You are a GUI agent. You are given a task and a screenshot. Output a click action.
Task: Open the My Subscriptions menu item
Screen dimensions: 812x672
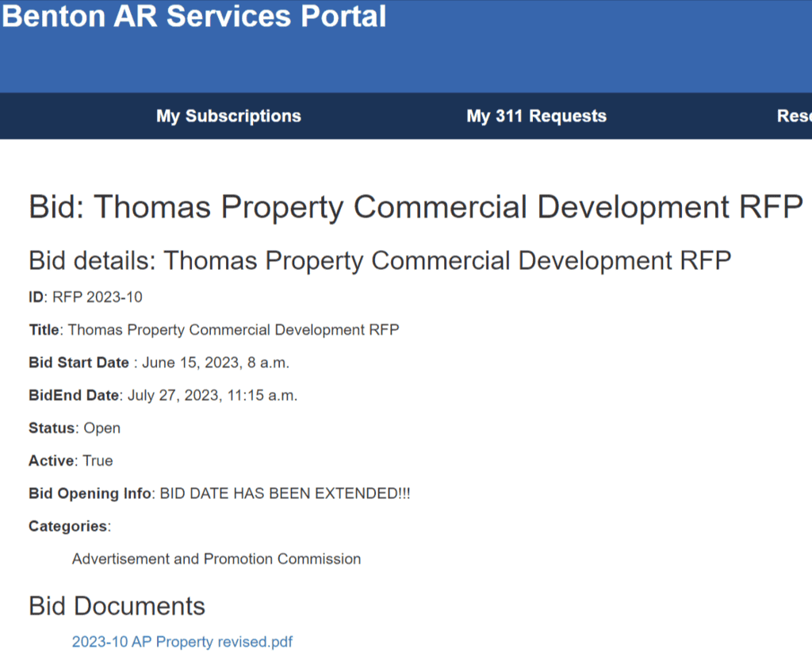click(x=228, y=116)
